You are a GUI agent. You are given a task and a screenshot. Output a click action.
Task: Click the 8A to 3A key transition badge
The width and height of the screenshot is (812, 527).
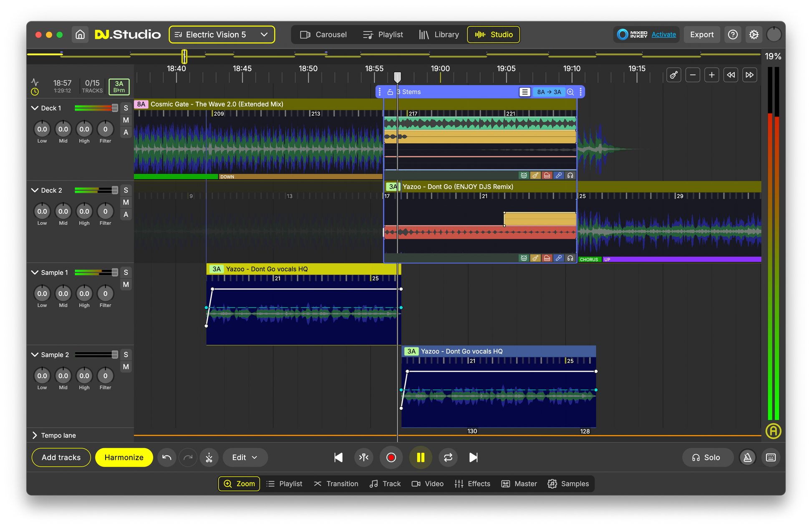coord(549,92)
